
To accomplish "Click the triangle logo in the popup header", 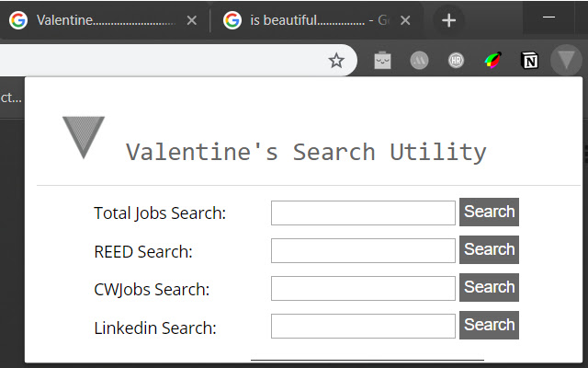I will coord(84,137).
